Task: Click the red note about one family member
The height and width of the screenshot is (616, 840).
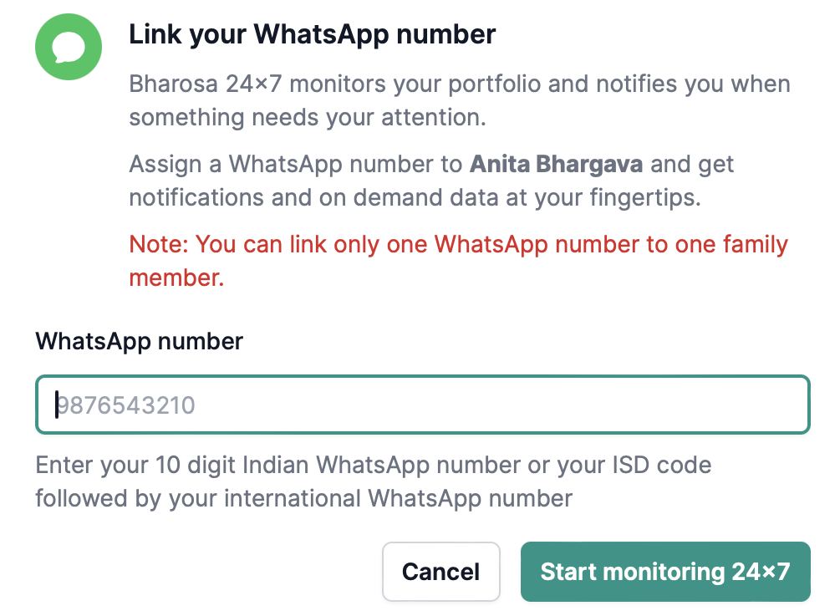Action: click(459, 261)
